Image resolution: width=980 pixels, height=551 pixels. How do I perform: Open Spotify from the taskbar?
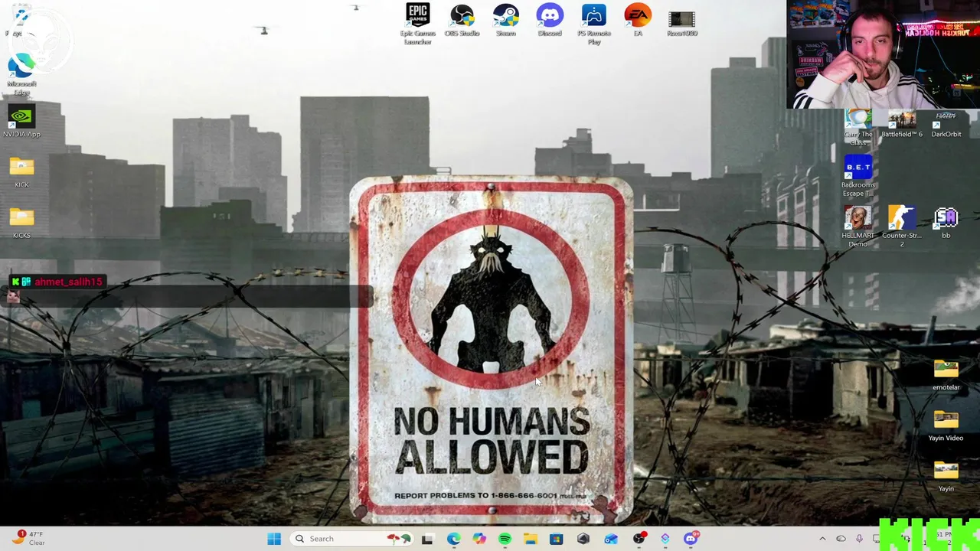point(505,539)
